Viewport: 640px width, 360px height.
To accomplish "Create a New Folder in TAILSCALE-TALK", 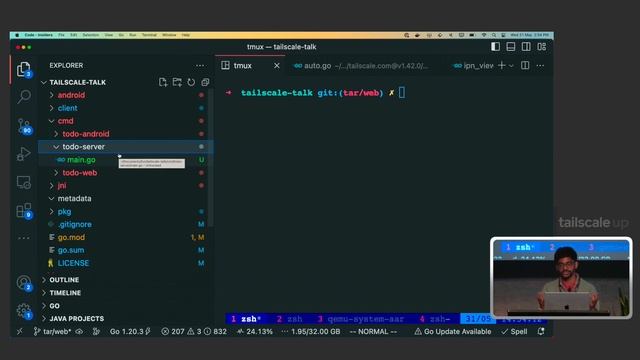I will (x=177, y=82).
